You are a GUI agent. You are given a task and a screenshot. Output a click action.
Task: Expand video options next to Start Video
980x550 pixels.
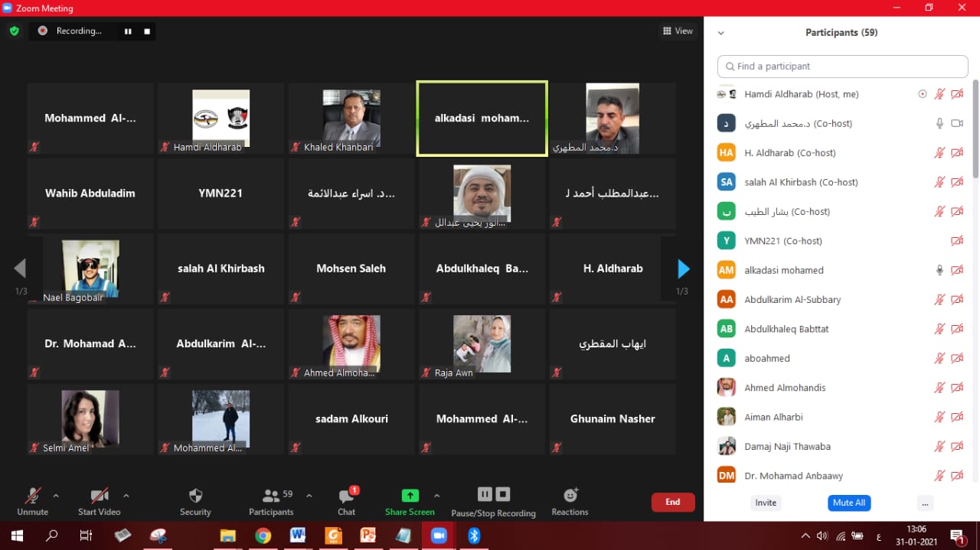pyautogui.click(x=126, y=496)
